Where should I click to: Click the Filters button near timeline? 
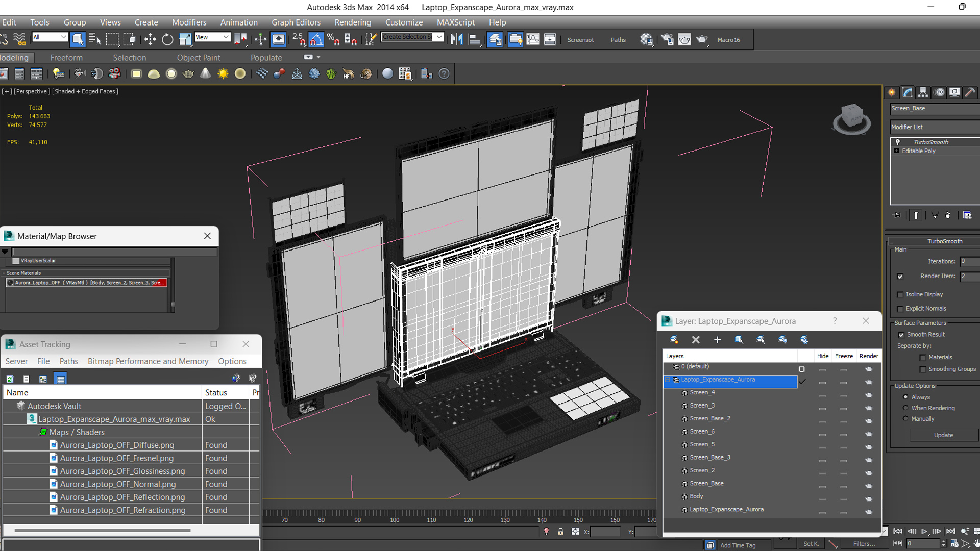click(864, 544)
